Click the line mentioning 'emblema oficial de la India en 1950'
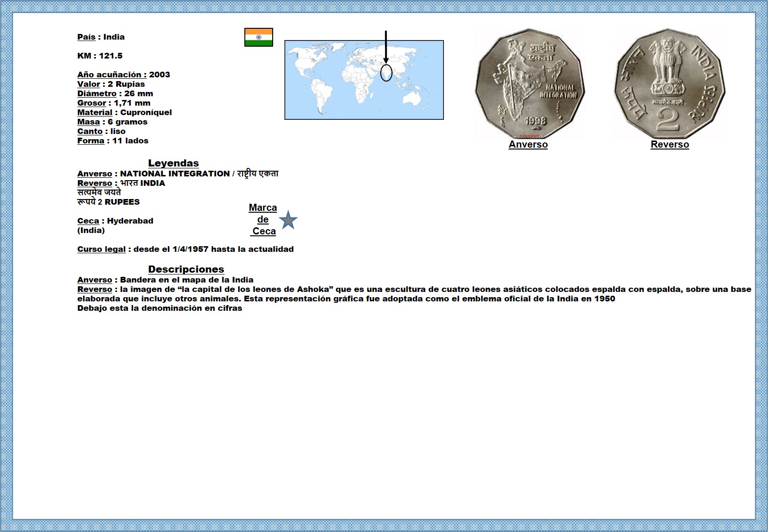768x532 pixels. pyautogui.click(x=346, y=299)
